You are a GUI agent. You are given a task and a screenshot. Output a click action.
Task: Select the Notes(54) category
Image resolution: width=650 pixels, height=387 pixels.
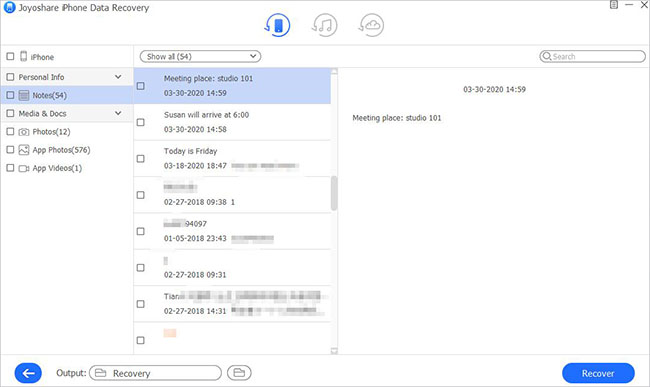pos(67,95)
